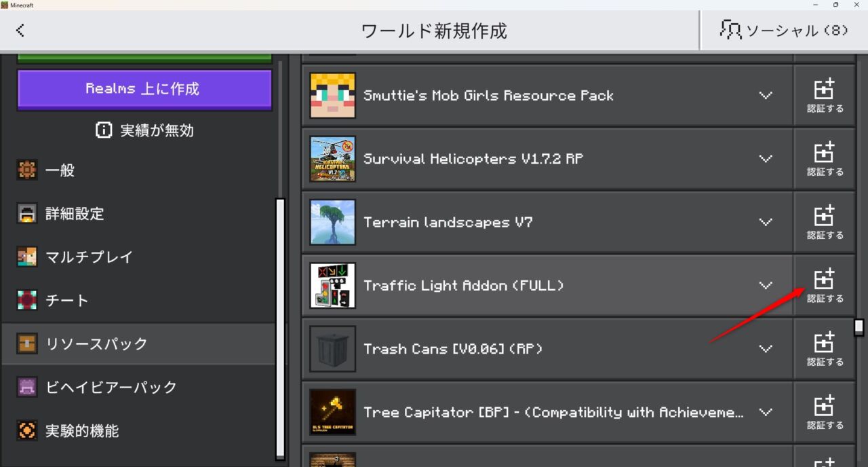Open the 詳細設定 settings tab

pos(138,214)
